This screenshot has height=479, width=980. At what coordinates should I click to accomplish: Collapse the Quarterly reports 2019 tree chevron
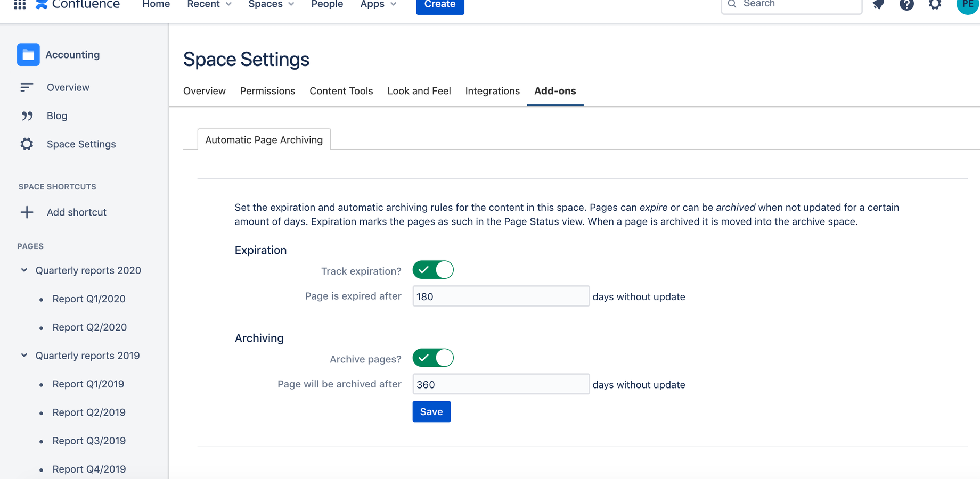coord(24,356)
